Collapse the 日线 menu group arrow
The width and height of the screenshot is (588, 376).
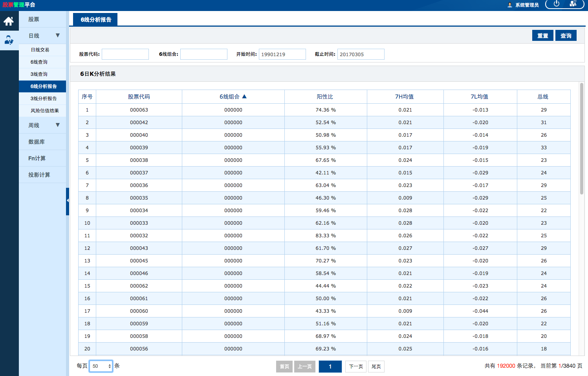tap(58, 35)
